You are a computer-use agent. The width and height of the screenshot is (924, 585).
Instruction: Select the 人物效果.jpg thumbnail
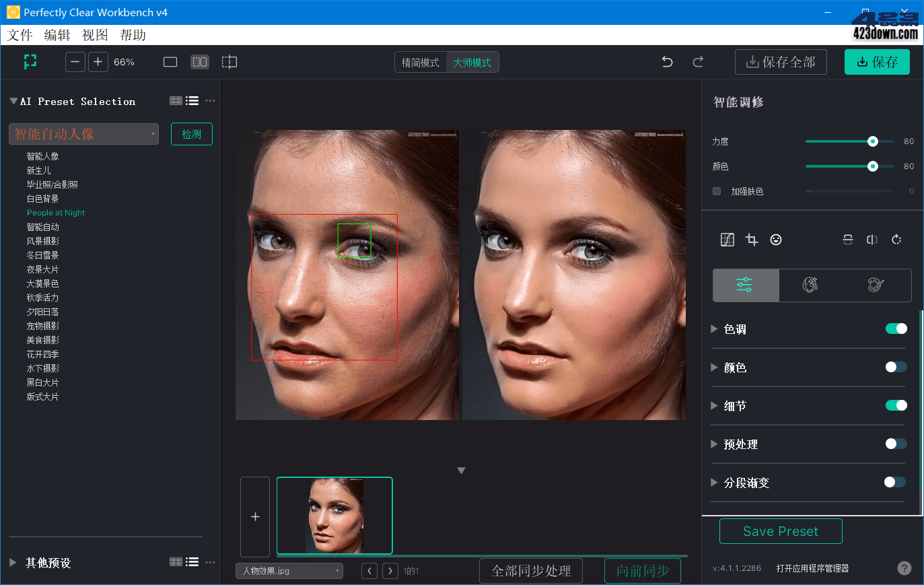(334, 516)
